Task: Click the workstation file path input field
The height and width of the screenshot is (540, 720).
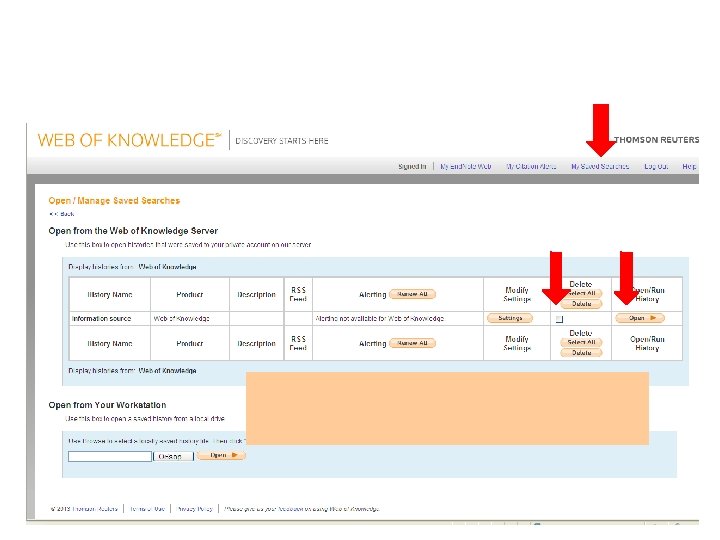Action: (x=110, y=456)
